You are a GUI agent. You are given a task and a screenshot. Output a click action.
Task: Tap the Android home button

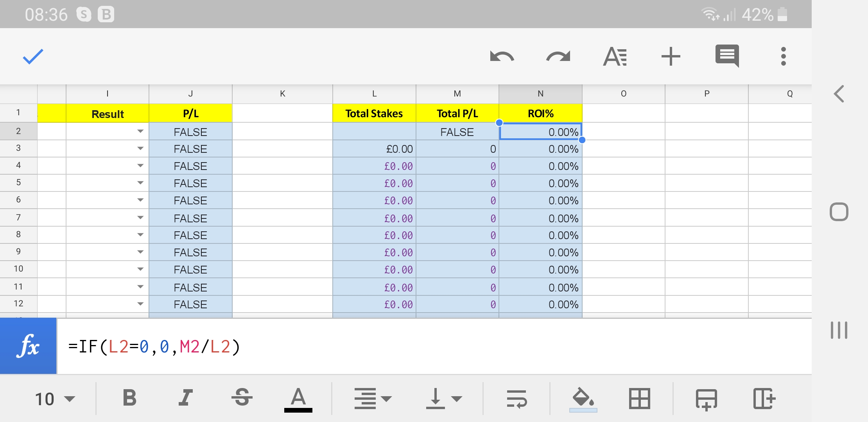coord(839,212)
